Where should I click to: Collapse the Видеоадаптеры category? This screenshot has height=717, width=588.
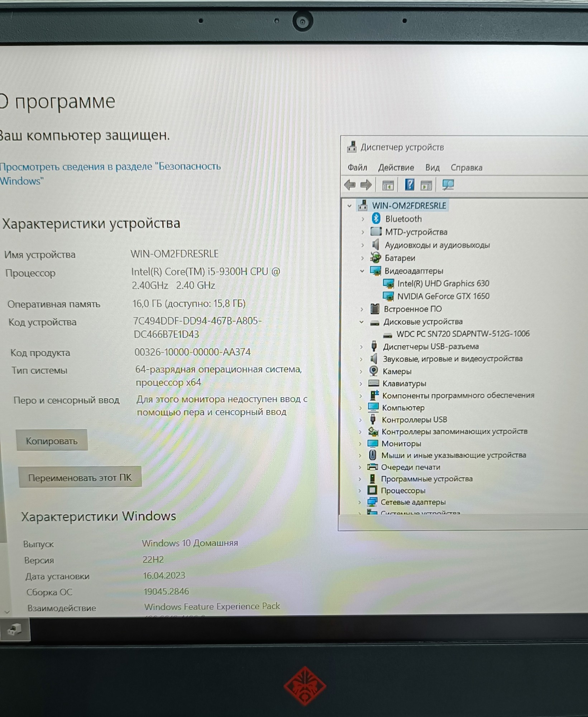click(362, 271)
